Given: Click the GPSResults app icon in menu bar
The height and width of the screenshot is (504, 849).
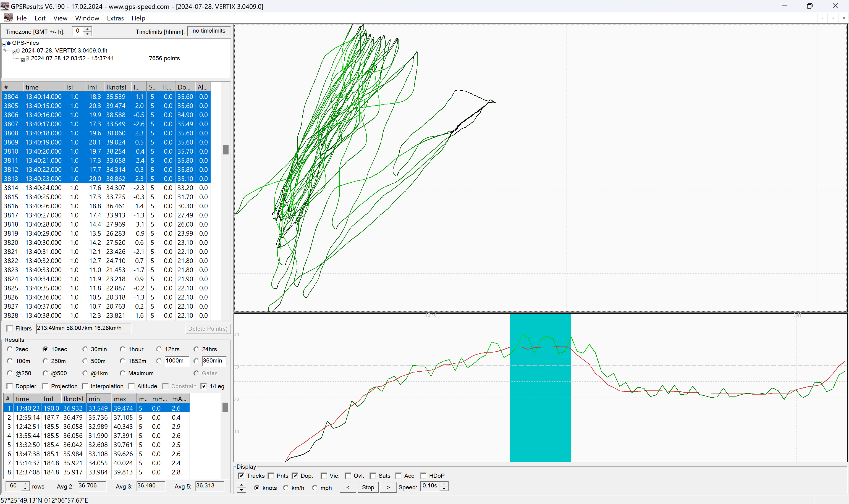Looking at the screenshot, I should [x=8, y=18].
